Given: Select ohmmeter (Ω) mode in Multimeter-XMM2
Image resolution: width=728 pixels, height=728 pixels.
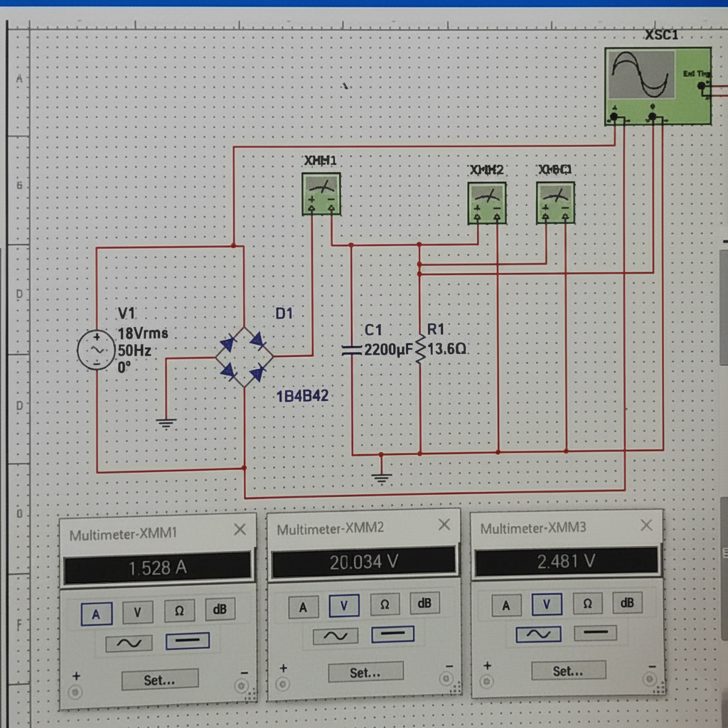Looking at the screenshot, I should (x=385, y=604).
